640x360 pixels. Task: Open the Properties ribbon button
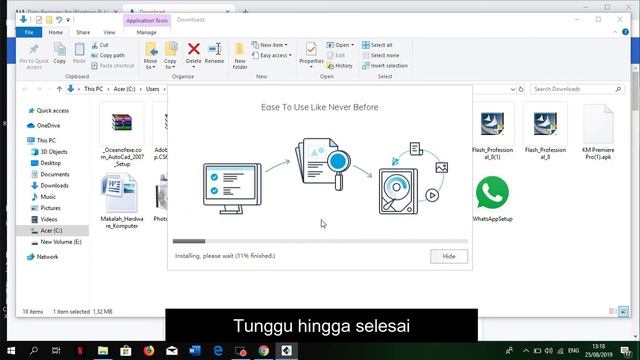tap(311, 55)
